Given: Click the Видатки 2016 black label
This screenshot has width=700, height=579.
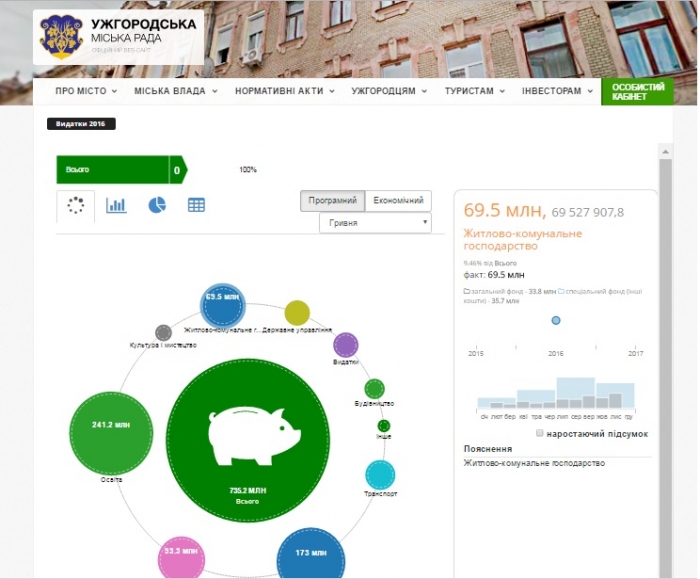Looking at the screenshot, I should click(81, 124).
